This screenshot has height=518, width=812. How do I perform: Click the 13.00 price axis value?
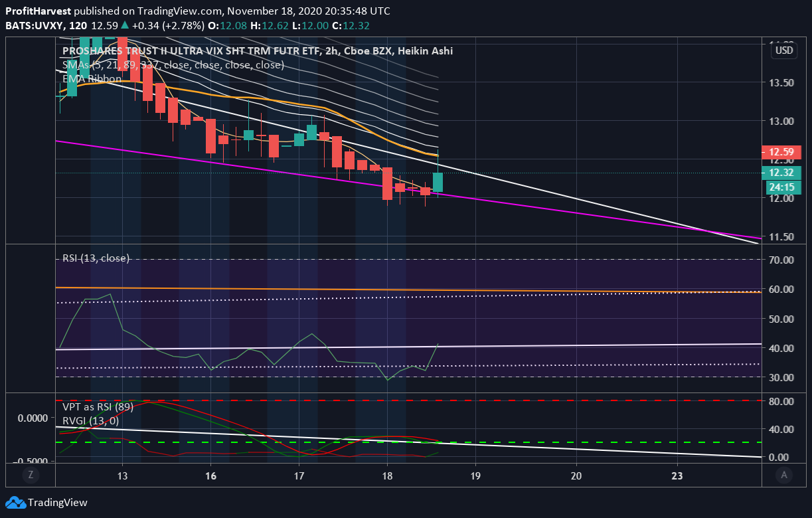(781, 122)
